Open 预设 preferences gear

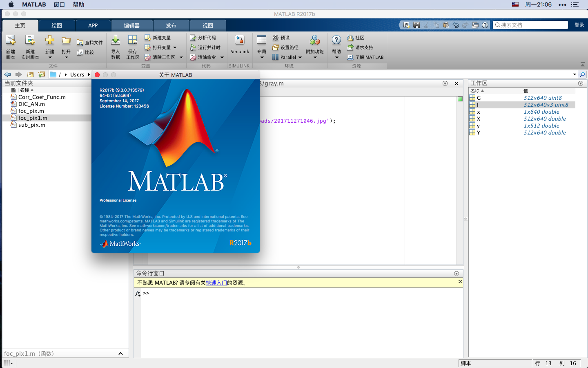coord(281,38)
